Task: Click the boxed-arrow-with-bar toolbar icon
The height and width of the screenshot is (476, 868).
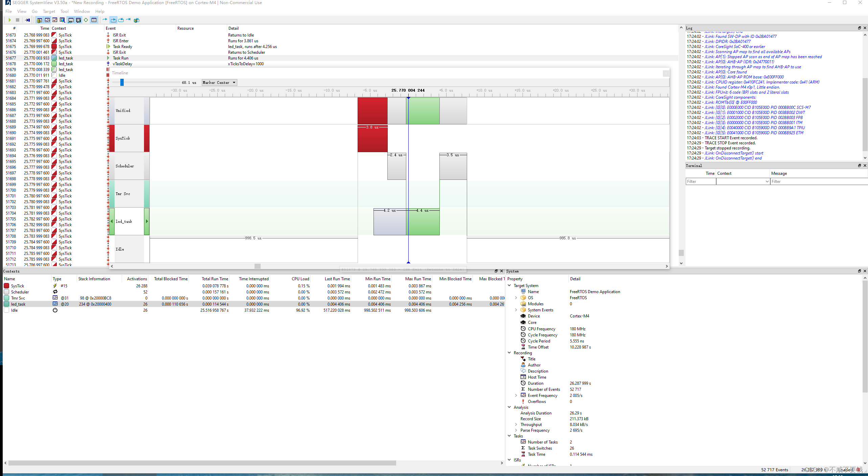Action: tap(121, 20)
